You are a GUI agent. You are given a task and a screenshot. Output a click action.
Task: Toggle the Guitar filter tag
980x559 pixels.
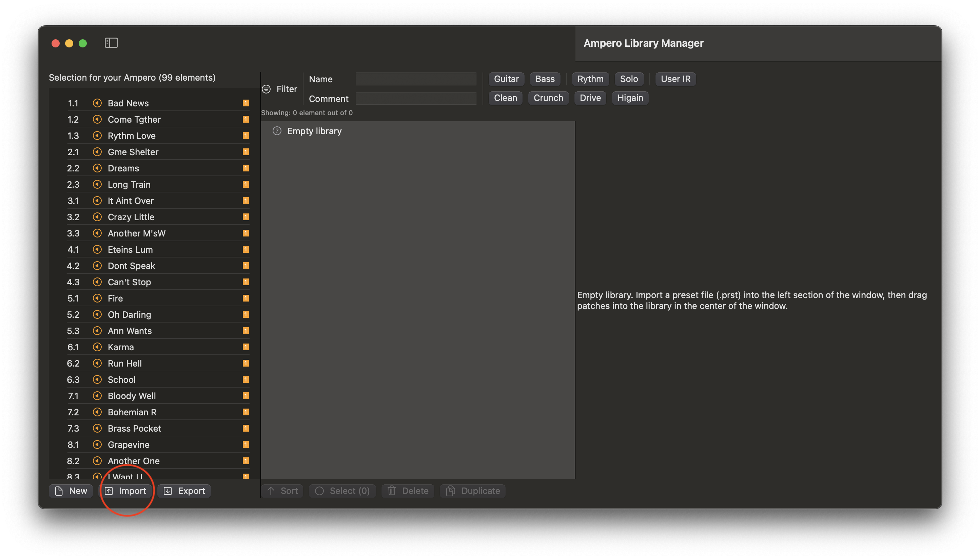506,79
